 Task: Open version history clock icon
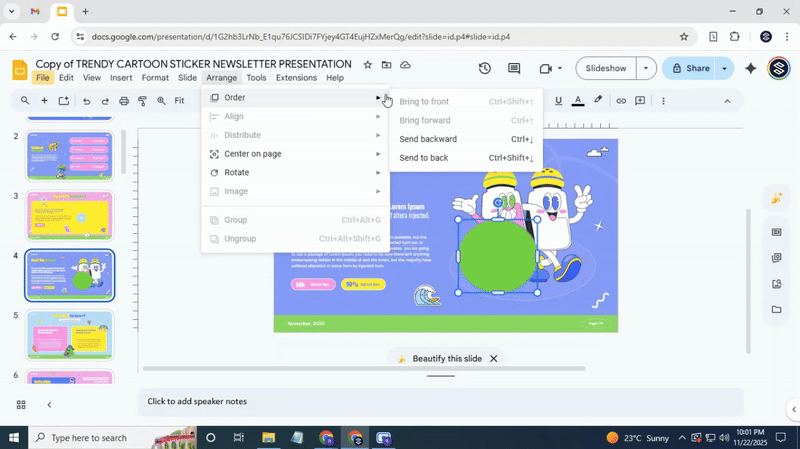pyautogui.click(x=485, y=69)
